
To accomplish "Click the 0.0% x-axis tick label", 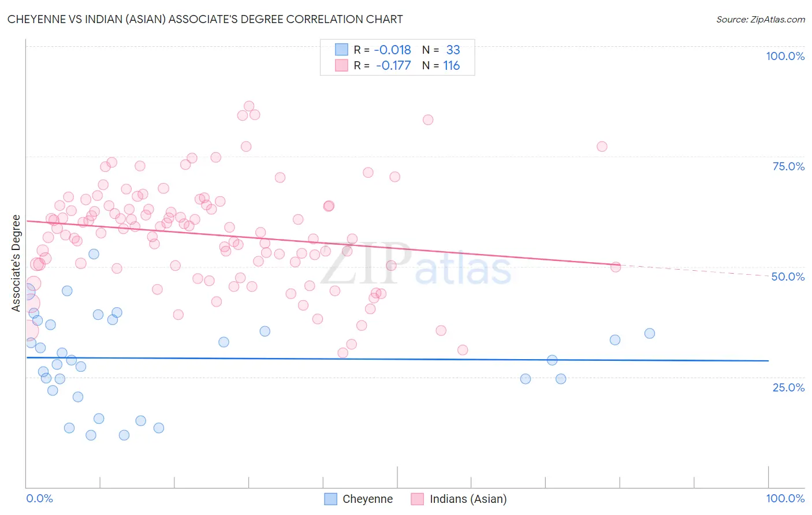I will point(39,498).
